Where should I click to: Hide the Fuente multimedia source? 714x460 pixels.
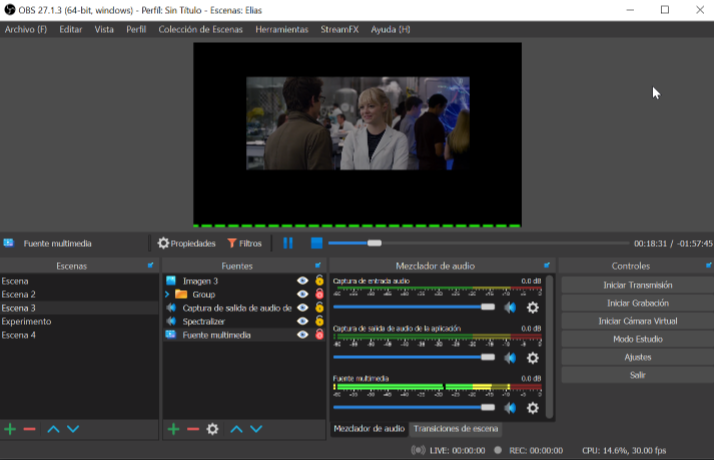pyautogui.click(x=302, y=335)
